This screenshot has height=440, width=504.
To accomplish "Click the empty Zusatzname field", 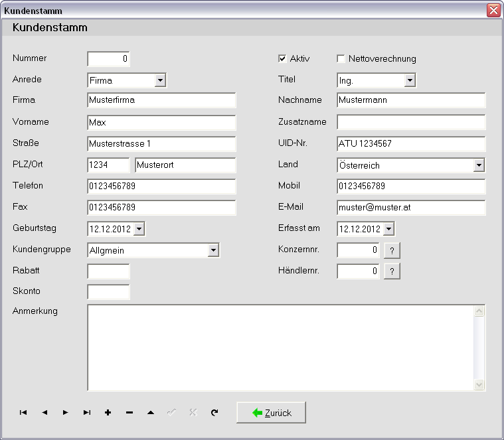I will (x=411, y=122).
